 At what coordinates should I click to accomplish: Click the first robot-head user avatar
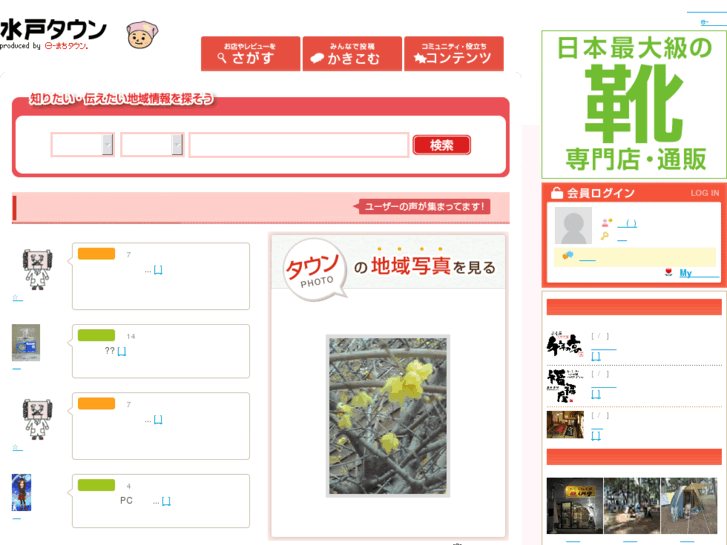37,269
